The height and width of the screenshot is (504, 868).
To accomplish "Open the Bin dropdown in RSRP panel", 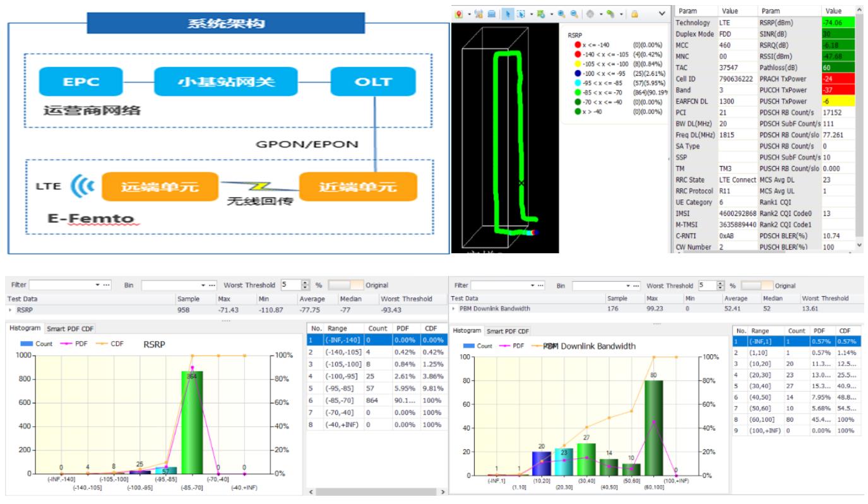I will (x=205, y=285).
